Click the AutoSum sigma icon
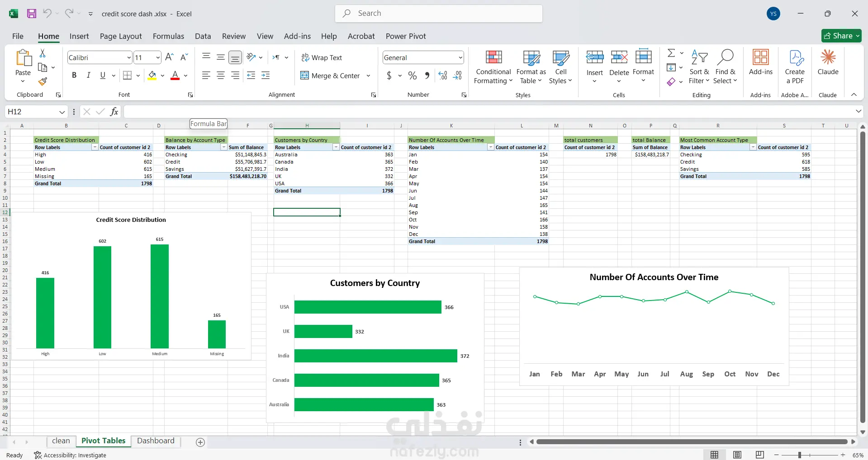 point(671,53)
